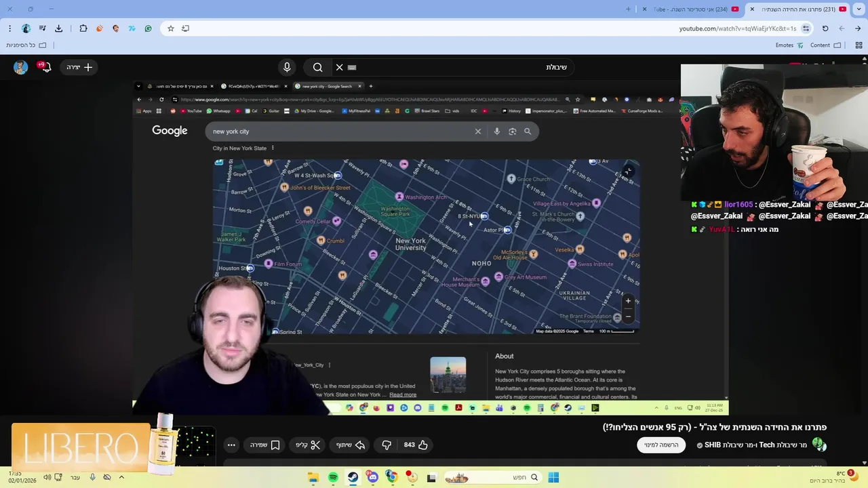Open the media control icon in Chrome toolbar
The width and height of the screenshot is (868, 488).
click(43, 28)
